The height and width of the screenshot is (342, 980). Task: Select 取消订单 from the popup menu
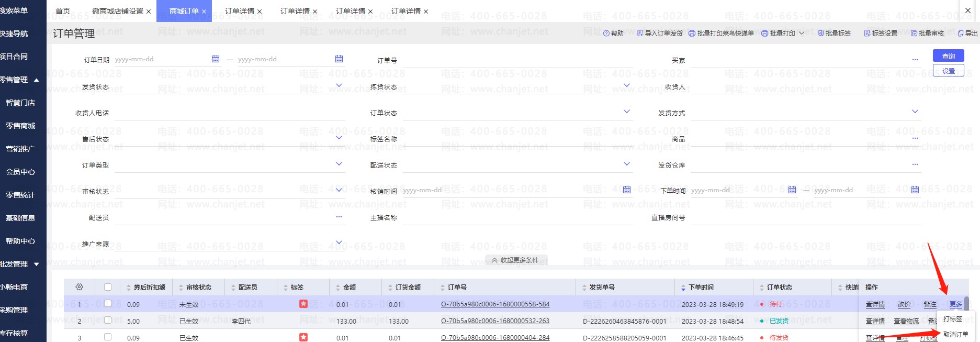(x=955, y=334)
